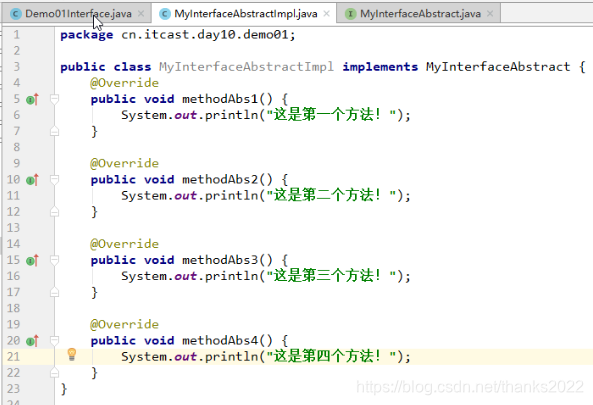Click line number 1 in the gutter

pos(16,35)
